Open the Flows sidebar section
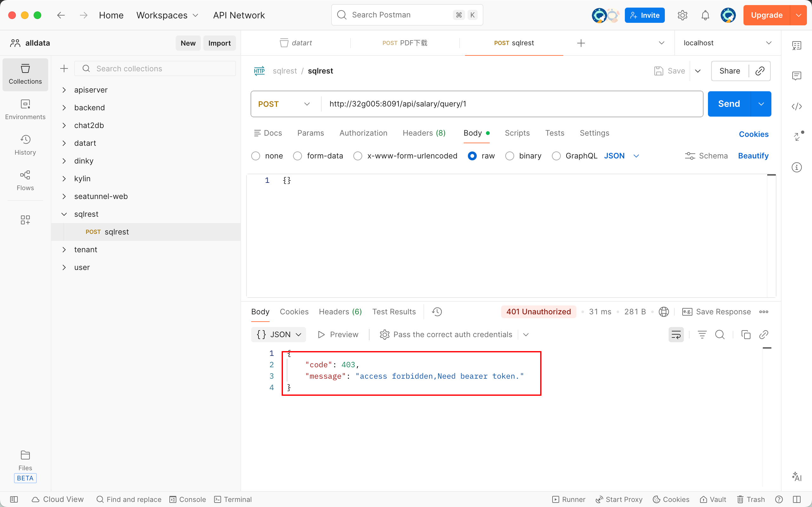The image size is (812, 507). (x=25, y=180)
